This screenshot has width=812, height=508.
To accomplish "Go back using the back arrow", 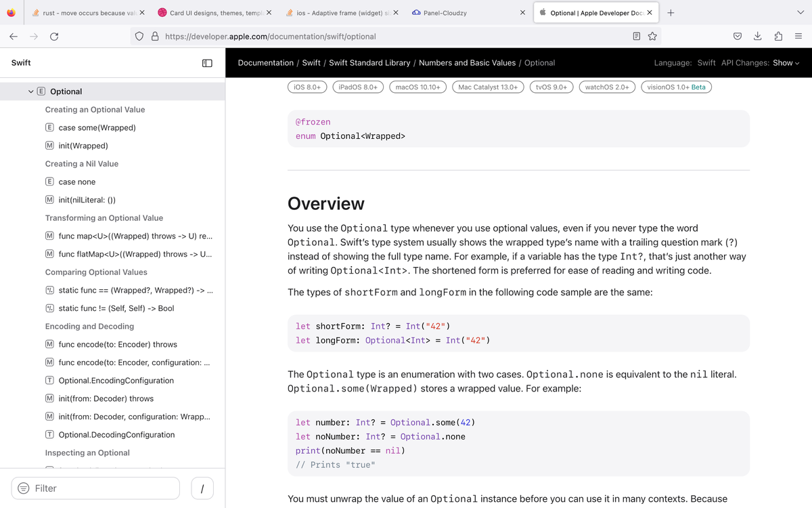I will [x=14, y=37].
